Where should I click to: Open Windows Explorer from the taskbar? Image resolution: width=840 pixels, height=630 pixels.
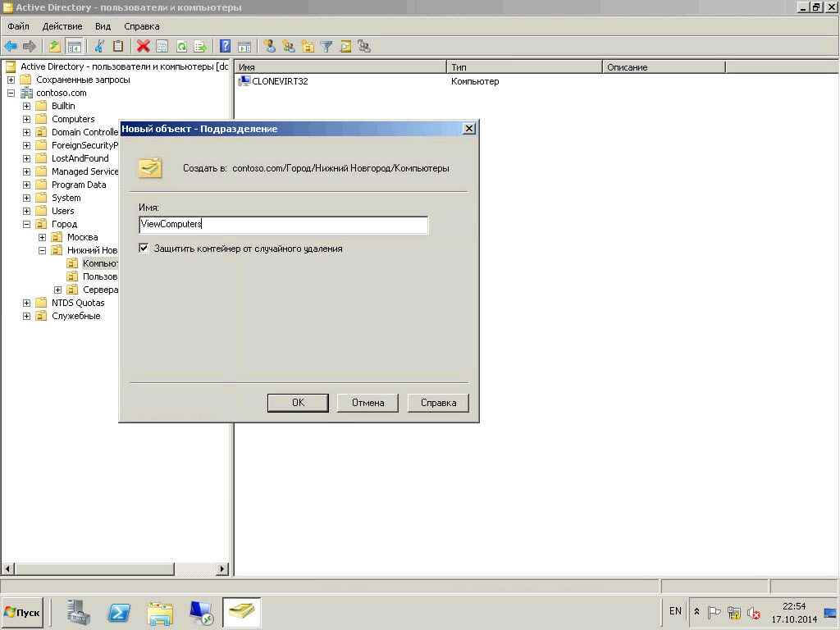(x=160, y=612)
